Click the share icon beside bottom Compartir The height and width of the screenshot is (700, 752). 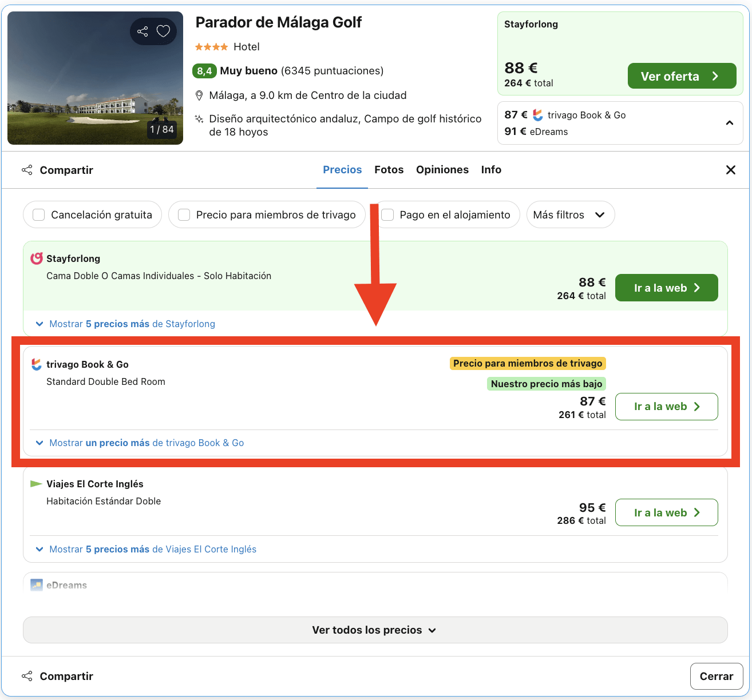27,676
